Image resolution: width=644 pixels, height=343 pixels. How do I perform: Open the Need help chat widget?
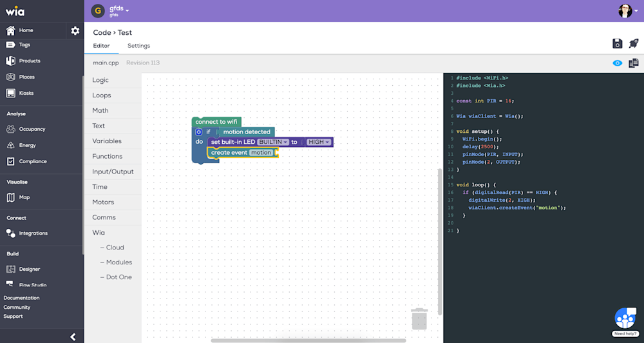[625, 322]
